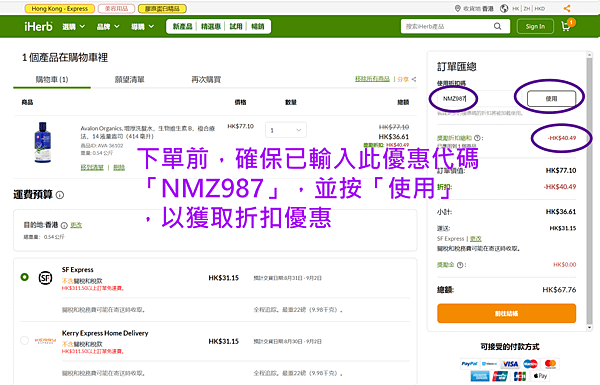600x385 pixels.
Task: Open the shipping estimate info icon
Action: 60,195
